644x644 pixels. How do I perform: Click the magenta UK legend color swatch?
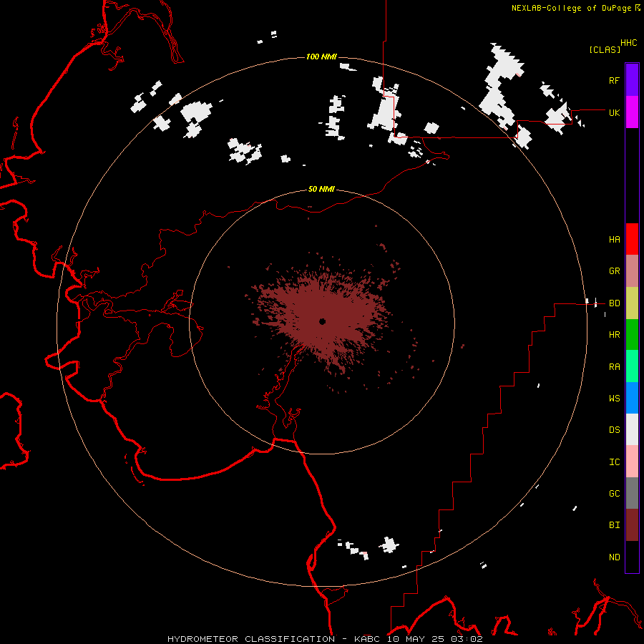click(632, 112)
